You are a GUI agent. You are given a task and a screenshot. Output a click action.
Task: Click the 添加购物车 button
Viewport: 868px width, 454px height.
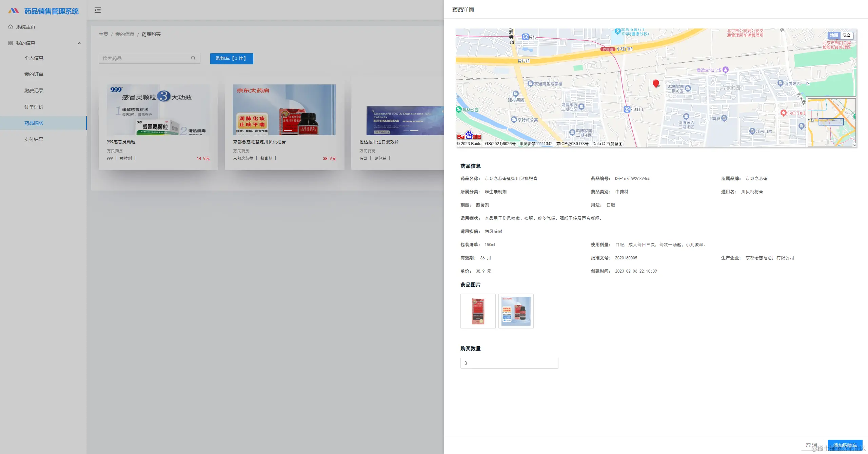pyautogui.click(x=845, y=445)
